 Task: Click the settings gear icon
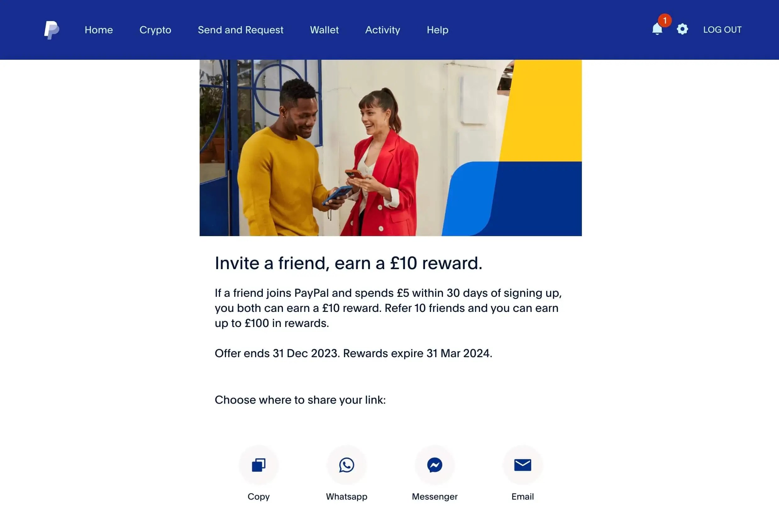coord(682,30)
